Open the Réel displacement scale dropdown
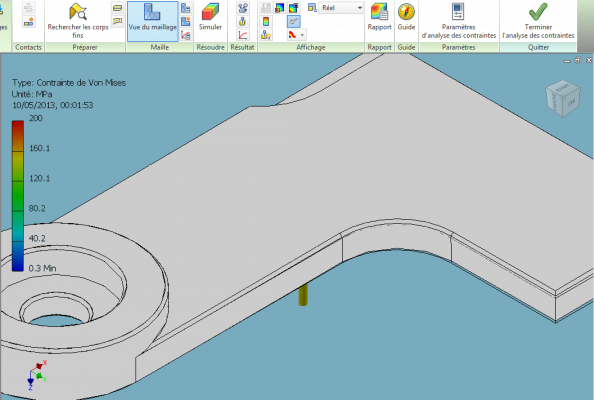 click(341, 8)
